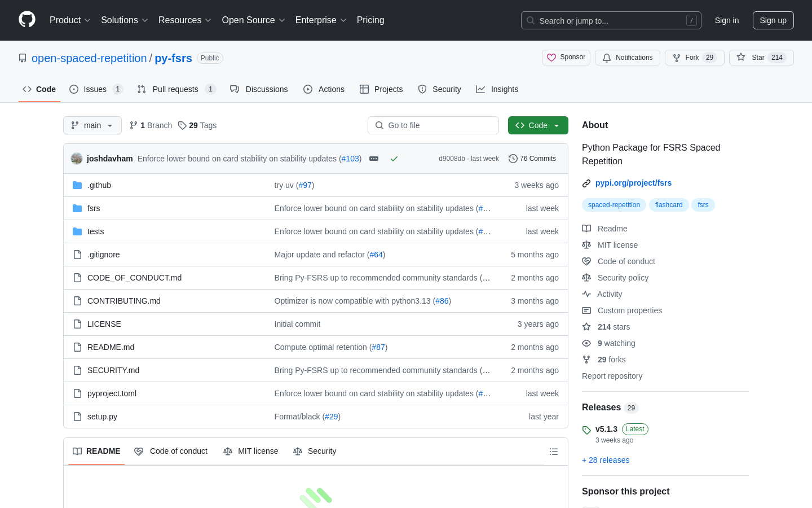This screenshot has width=812, height=508.
Task: Click the tests folder icon
Action: pos(77,231)
